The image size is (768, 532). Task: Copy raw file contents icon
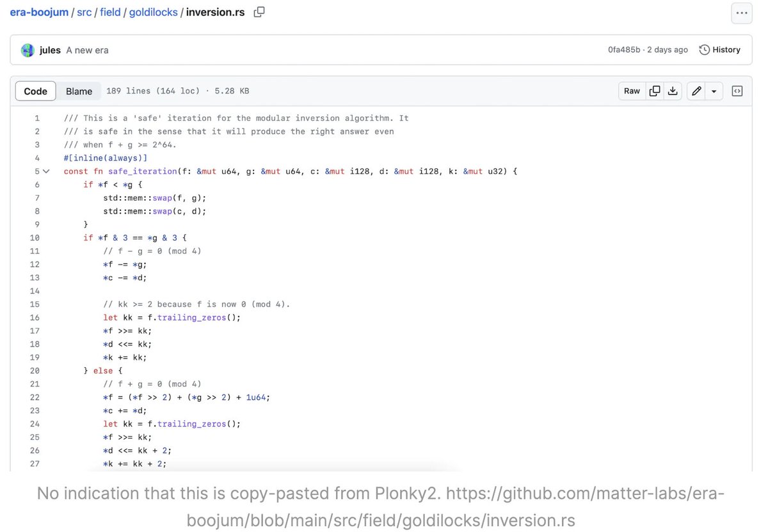coord(655,91)
